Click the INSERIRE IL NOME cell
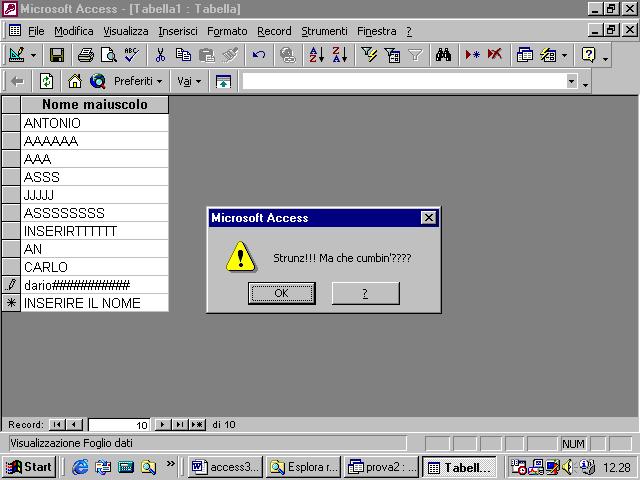 [95, 303]
